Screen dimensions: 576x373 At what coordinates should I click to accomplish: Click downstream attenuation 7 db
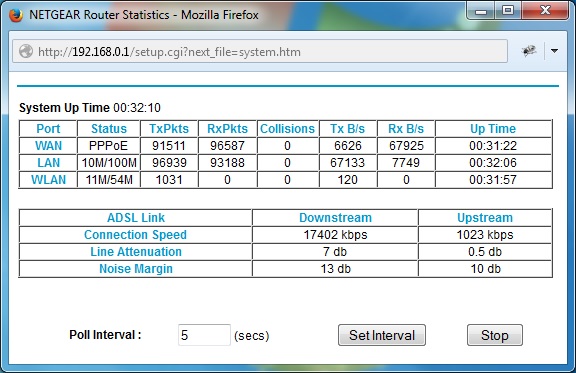tap(335, 252)
